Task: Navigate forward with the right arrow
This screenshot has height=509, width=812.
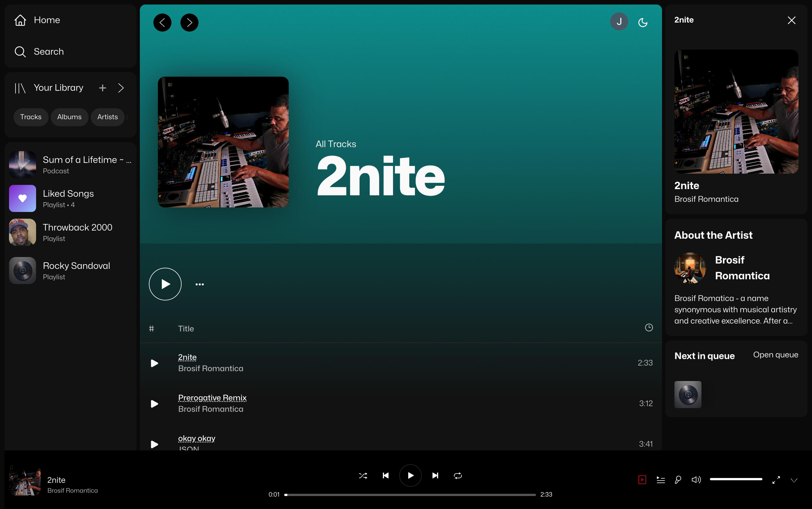Action: [189, 23]
